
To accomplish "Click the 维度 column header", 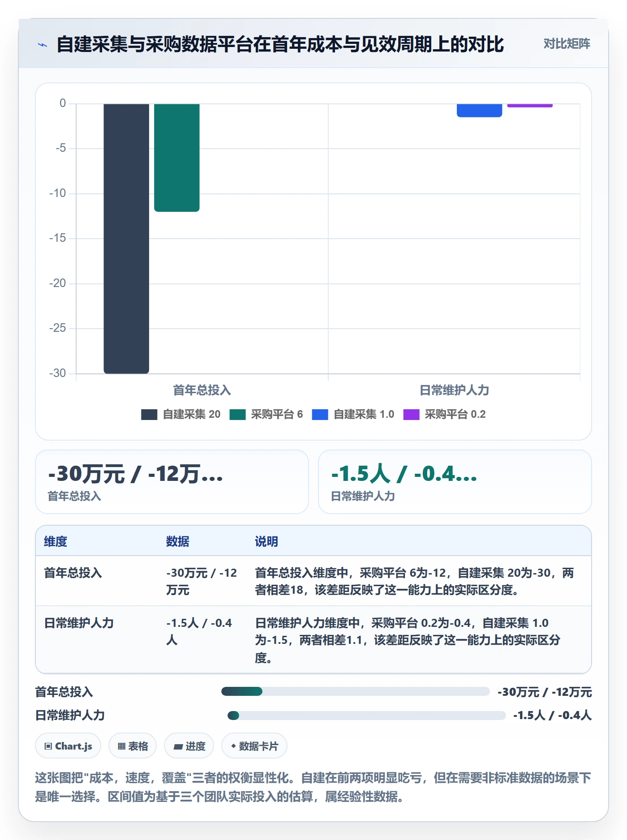I will [x=56, y=541].
